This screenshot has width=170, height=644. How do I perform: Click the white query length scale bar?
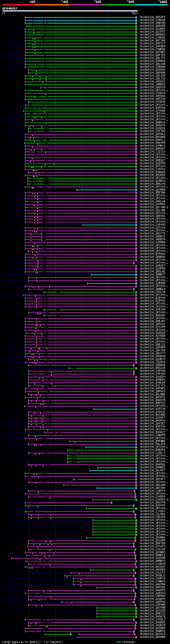(x=70, y=11)
